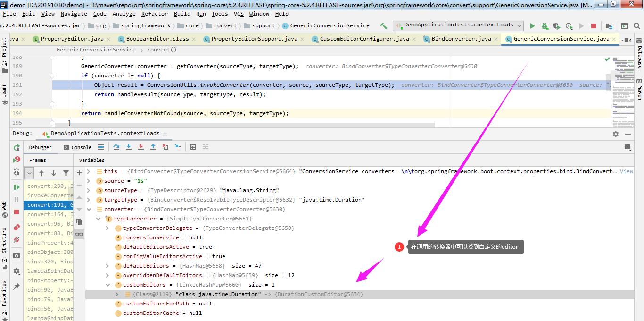Run DemoApplicationTests with the green play icon
The image size is (644, 321).
point(532,26)
